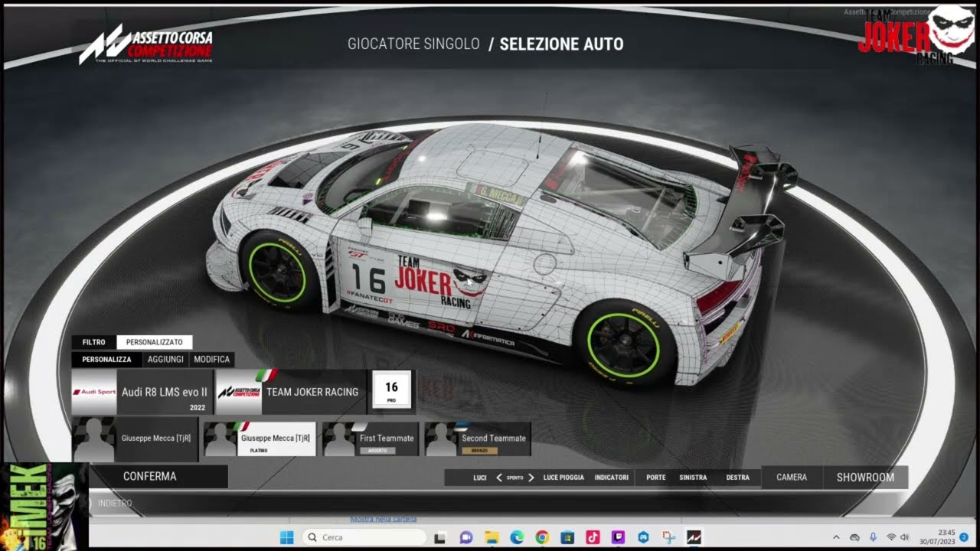Select Giuseppe Mecca PLATINO driver card
The image size is (980, 551).
pos(260,439)
